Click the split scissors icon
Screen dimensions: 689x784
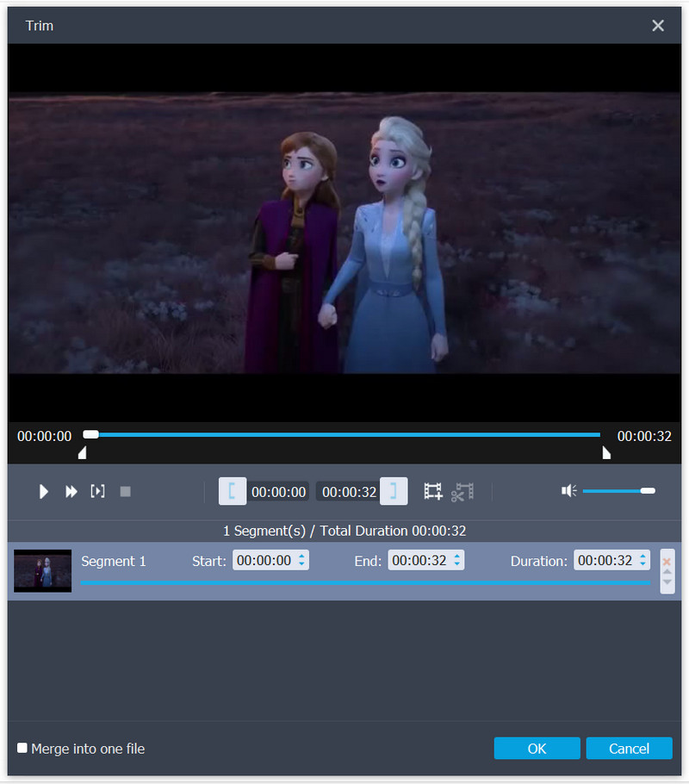point(462,491)
